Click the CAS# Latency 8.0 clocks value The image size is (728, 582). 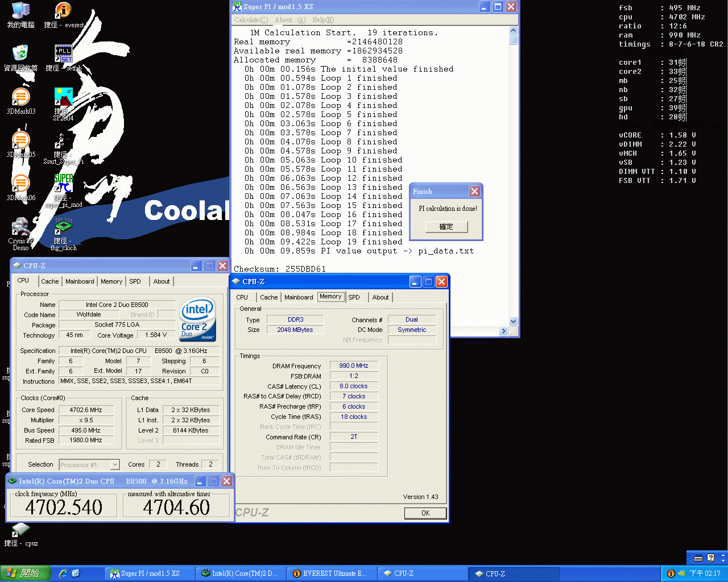(x=354, y=386)
